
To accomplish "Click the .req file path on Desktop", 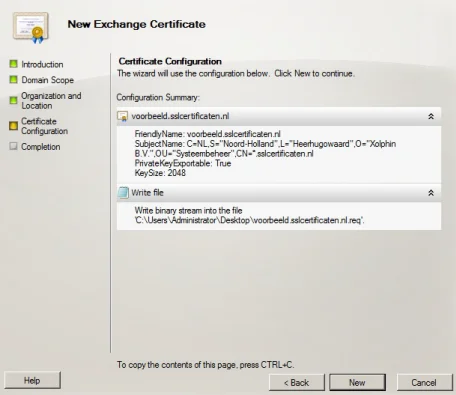I will 249,220.
